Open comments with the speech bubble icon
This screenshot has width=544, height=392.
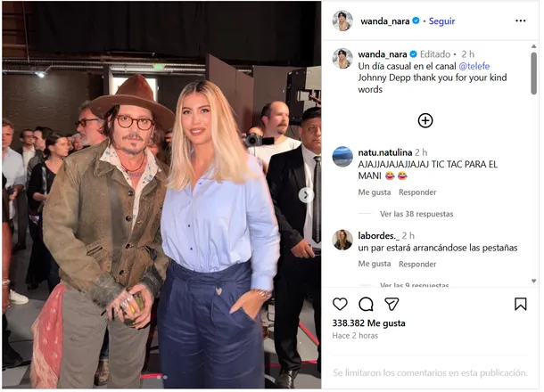pyautogui.click(x=366, y=305)
